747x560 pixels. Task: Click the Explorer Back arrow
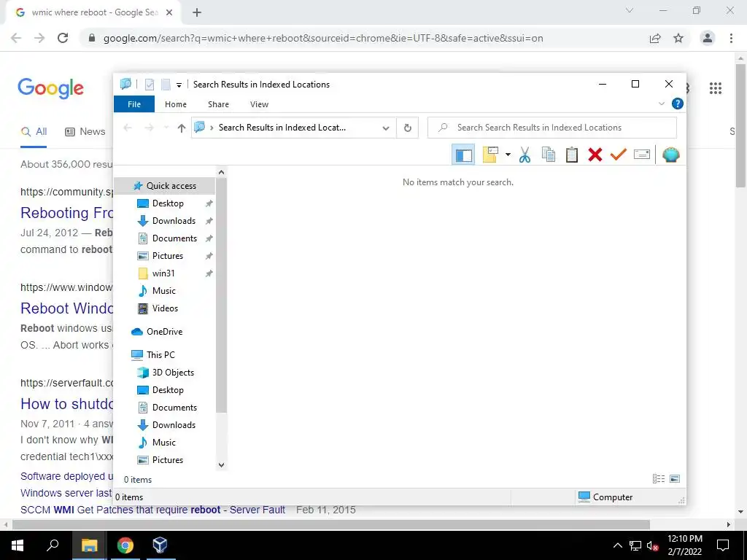click(128, 128)
